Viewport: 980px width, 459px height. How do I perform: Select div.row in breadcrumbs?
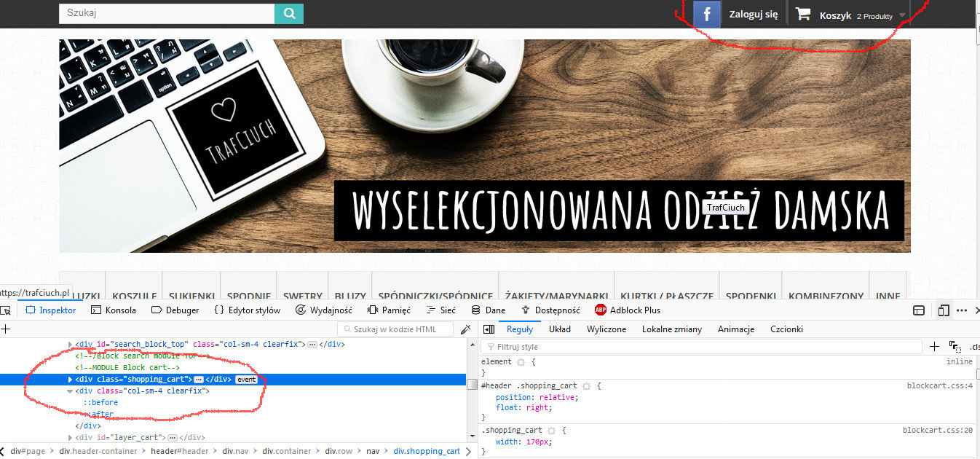click(339, 452)
